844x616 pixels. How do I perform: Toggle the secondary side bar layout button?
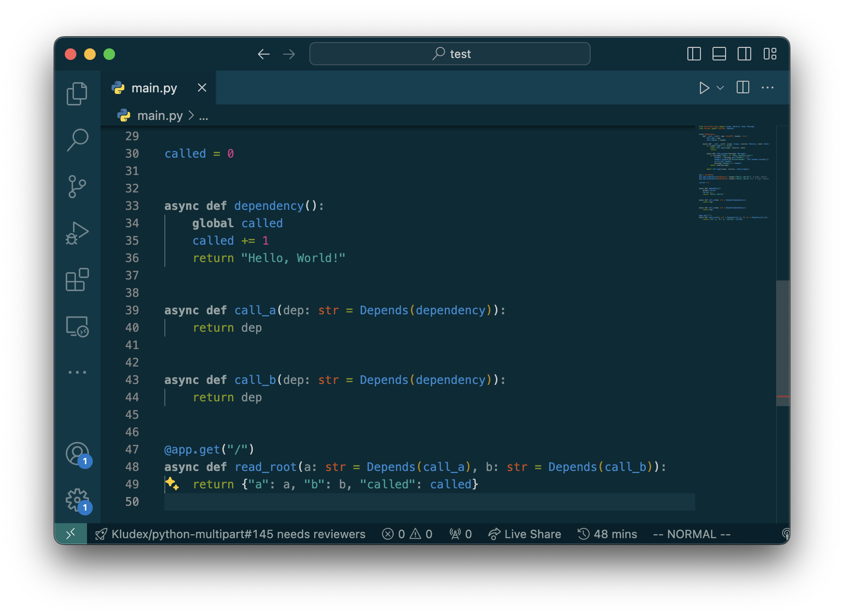click(x=744, y=54)
